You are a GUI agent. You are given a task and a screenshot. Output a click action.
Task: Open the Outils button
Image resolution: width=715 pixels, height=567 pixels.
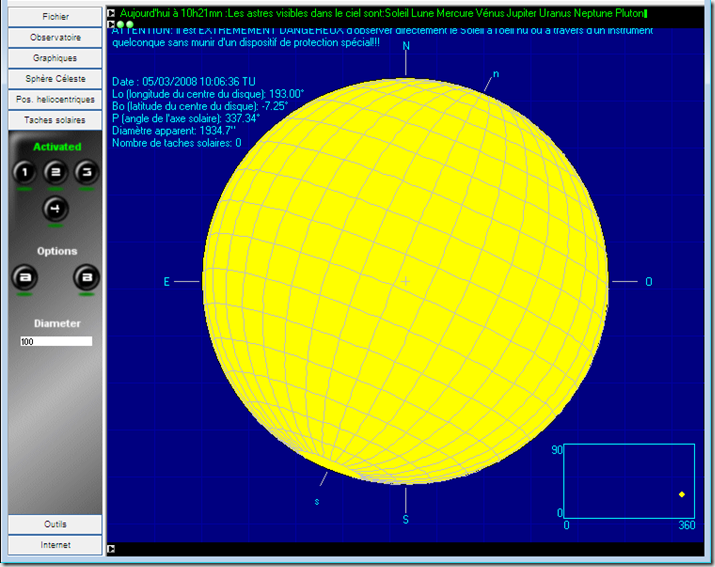pos(55,524)
